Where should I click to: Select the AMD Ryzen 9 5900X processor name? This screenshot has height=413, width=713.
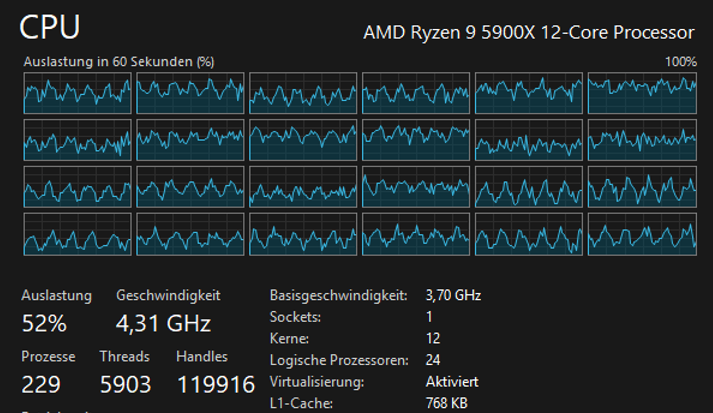[528, 32]
